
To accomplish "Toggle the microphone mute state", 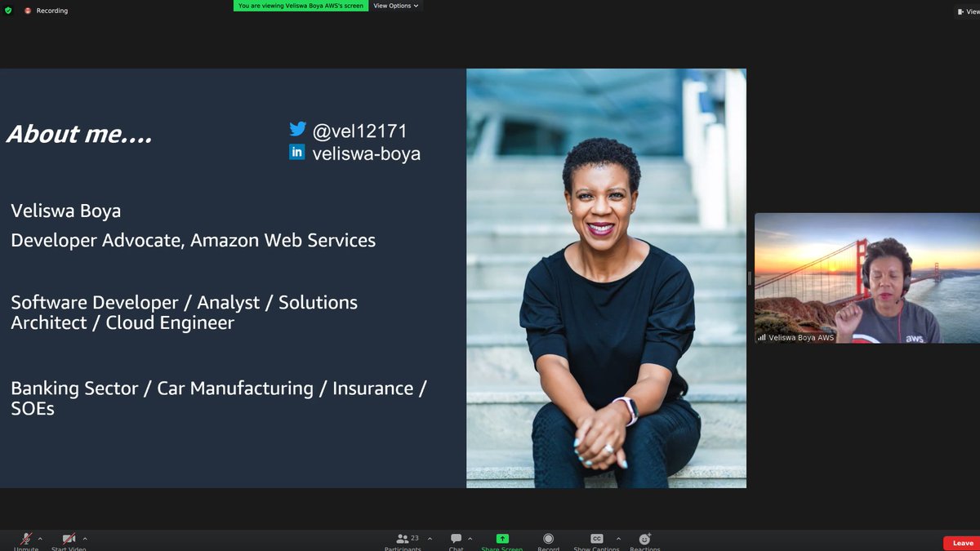I will tap(24, 540).
